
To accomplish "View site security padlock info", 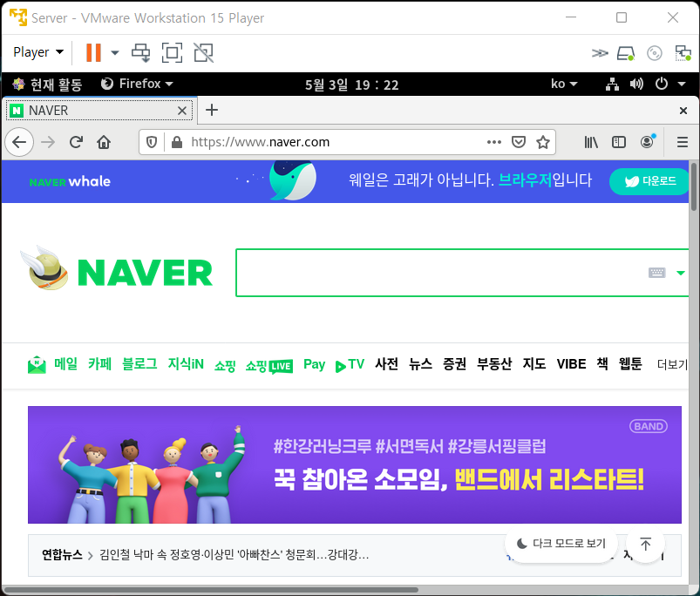I will tap(177, 142).
